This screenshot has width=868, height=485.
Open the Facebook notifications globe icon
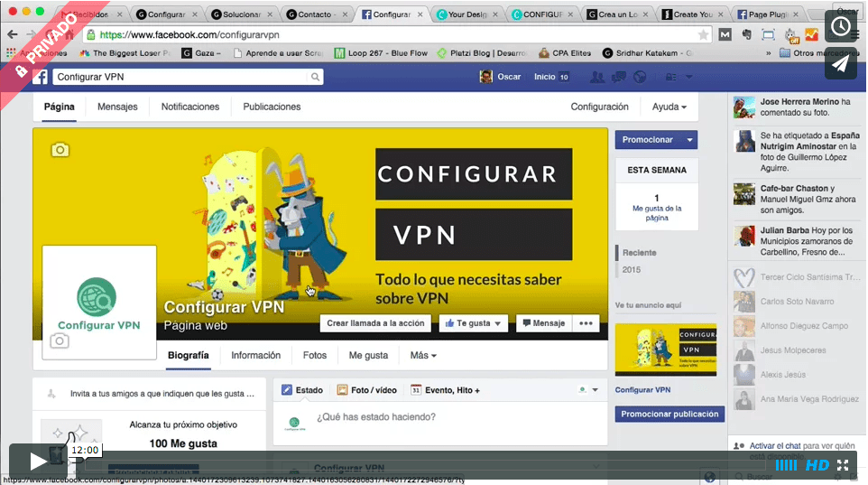click(x=640, y=77)
